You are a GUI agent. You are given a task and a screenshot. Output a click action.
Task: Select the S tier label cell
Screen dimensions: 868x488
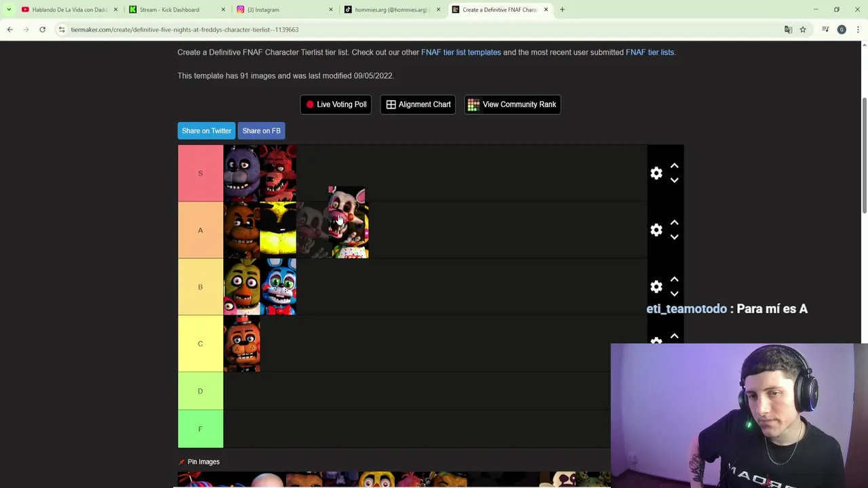[x=200, y=173]
